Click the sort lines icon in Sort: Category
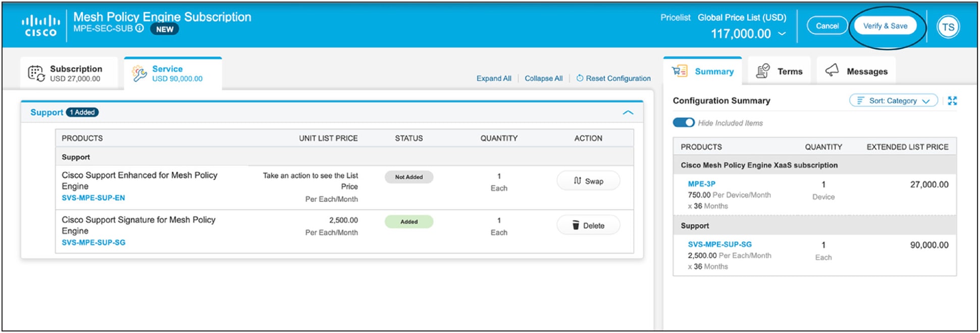Screen dimensions: 980x333 860,101
